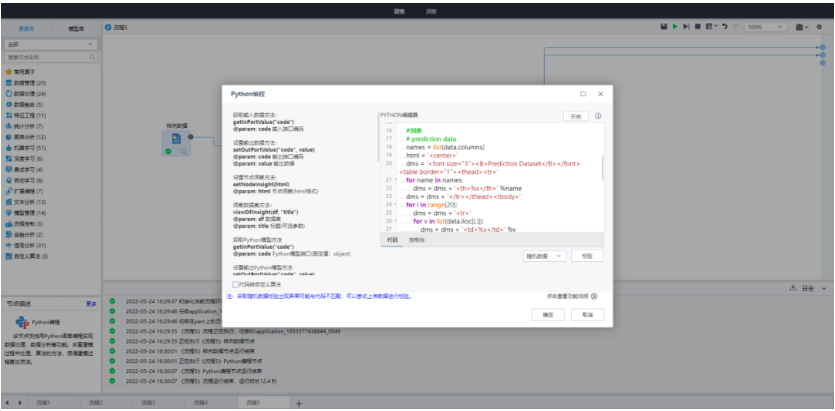Open the 随机数据 dropdown
835x411 pixels.
(543, 256)
